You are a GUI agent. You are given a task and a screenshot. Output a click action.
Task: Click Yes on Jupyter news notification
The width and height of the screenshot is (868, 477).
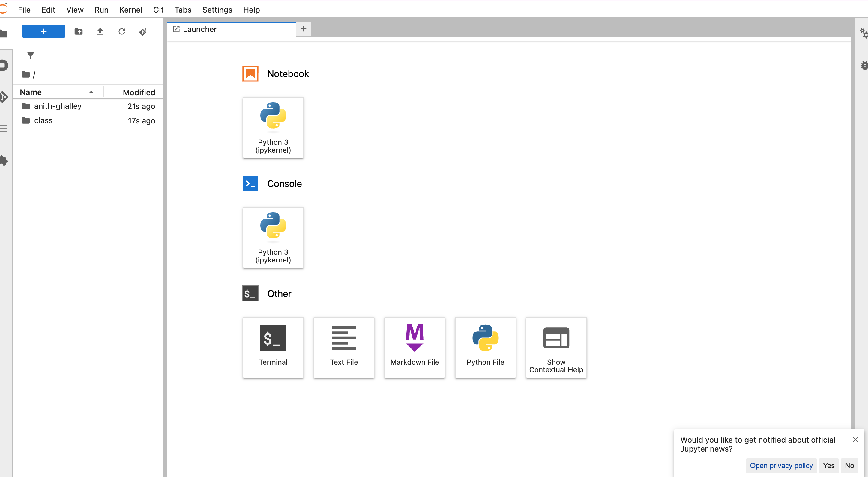(829, 465)
